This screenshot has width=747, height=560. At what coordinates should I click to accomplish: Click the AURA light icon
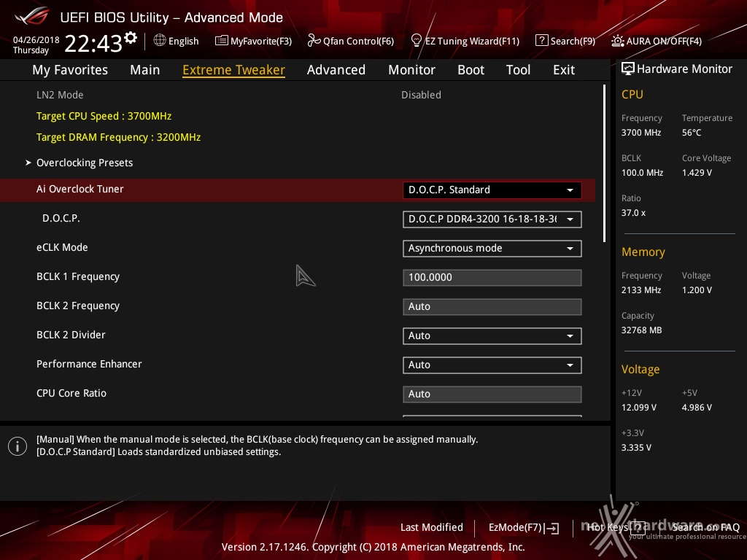[618, 41]
